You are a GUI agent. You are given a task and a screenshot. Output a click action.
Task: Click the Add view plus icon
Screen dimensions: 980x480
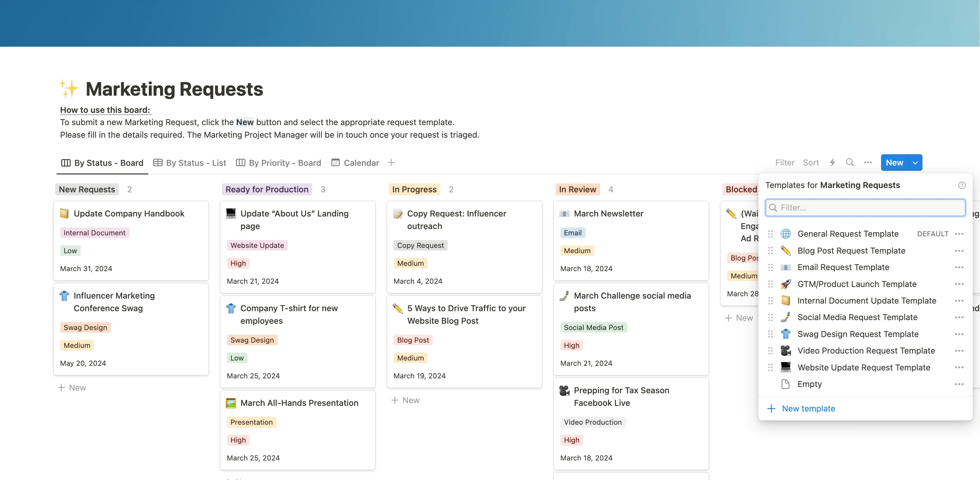coord(391,163)
